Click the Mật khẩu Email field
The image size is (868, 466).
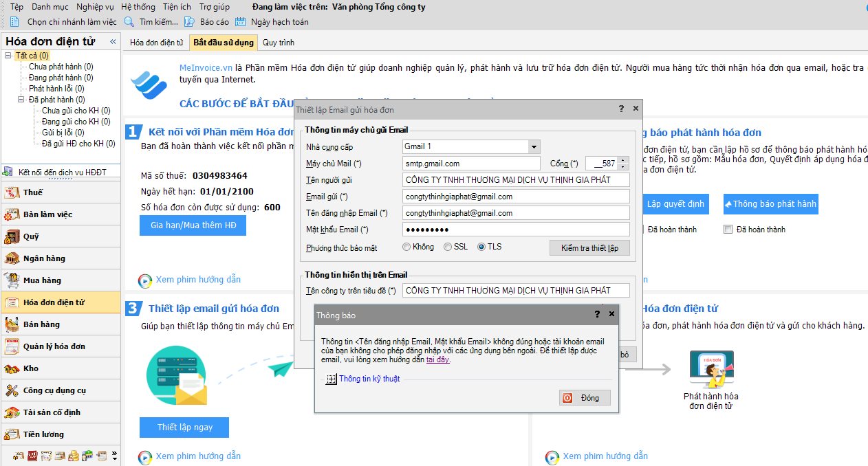(517, 230)
